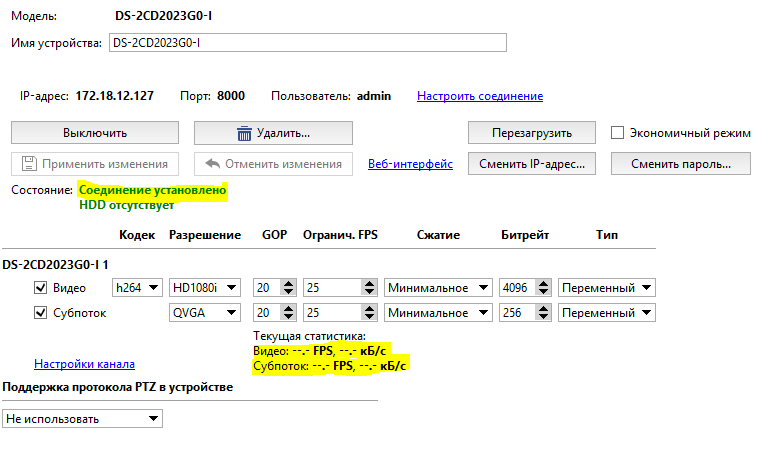770x454 pixels.
Task: Open the PTZ protocol Не использовать dropdown
Action: (82, 419)
